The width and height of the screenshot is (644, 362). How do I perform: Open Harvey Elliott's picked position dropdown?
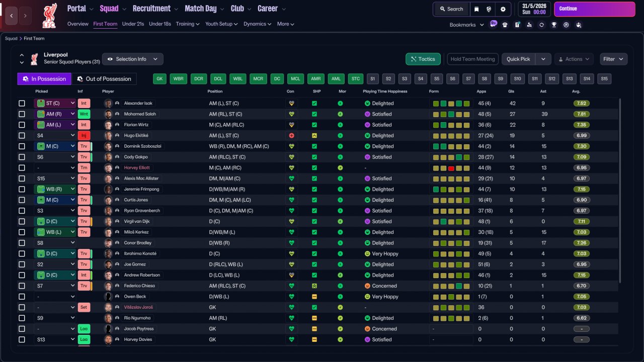(x=55, y=168)
